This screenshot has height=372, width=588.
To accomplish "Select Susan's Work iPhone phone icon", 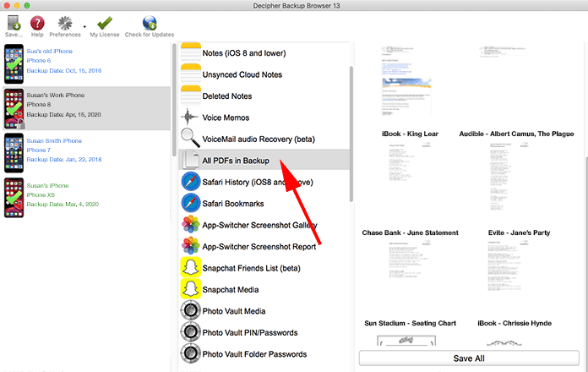I will click(x=14, y=108).
